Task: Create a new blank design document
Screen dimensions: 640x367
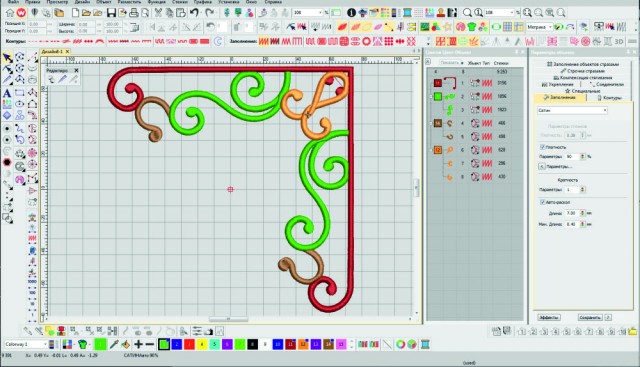Action: tap(75, 13)
